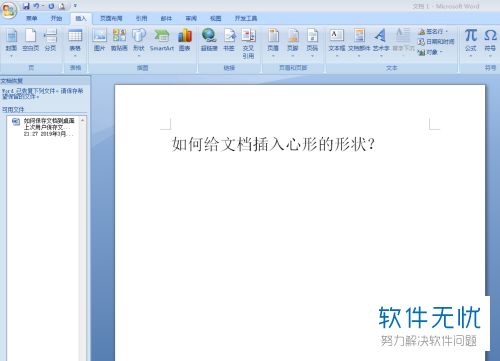Viewport: 500px width, 361px height.
Task: Open the 页脚 footer dropdown
Action: tap(293, 43)
